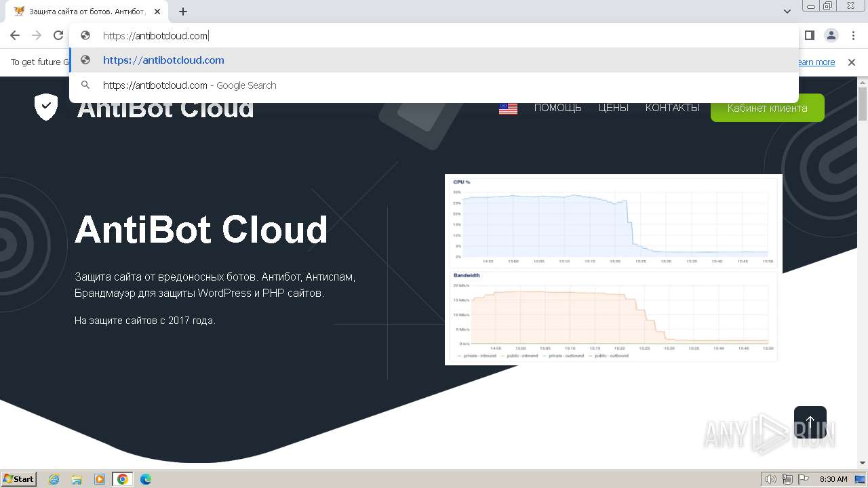868x488 pixels.
Task: Open a new tab with plus button
Action: (x=183, y=12)
